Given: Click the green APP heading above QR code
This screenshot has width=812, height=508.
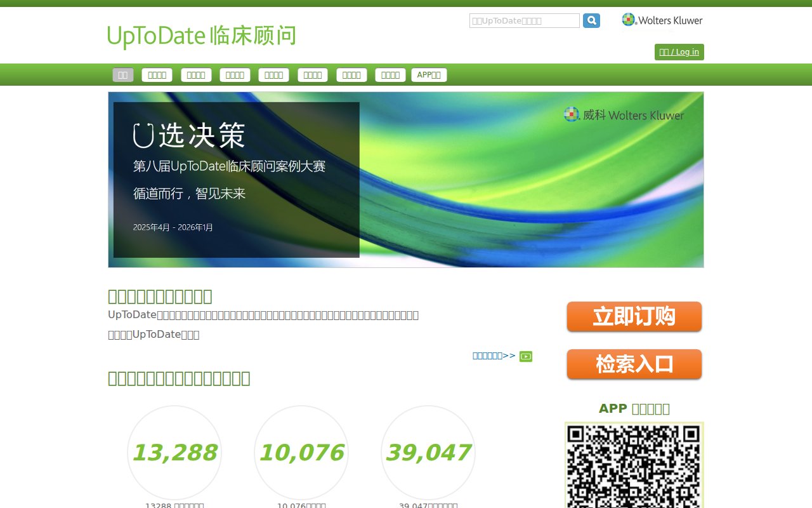Looking at the screenshot, I should 634,408.
